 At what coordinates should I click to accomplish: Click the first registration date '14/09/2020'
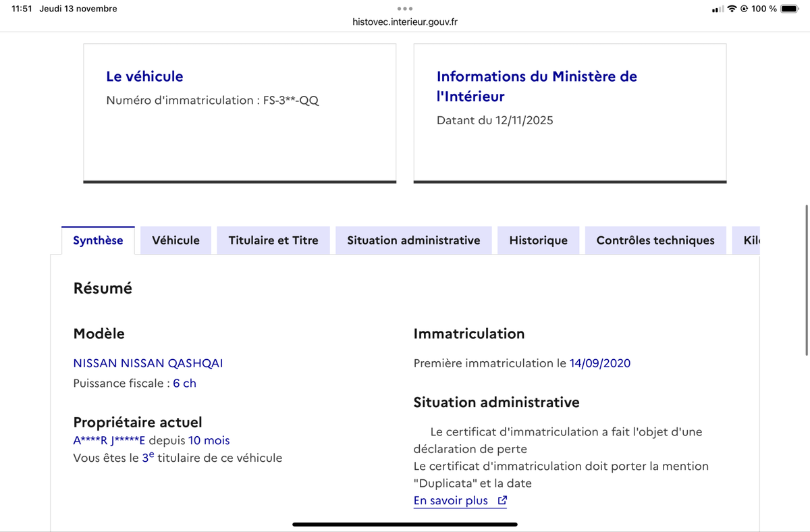pos(600,363)
